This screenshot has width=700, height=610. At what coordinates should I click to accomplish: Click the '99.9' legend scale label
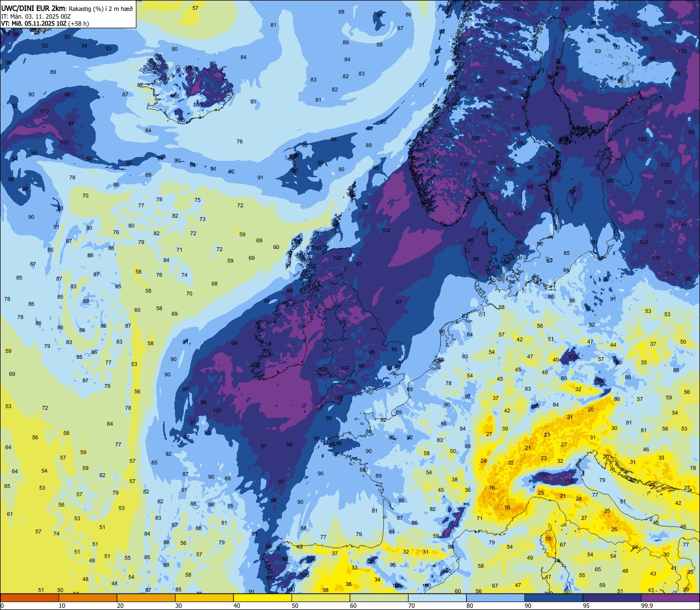pyautogui.click(x=647, y=606)
